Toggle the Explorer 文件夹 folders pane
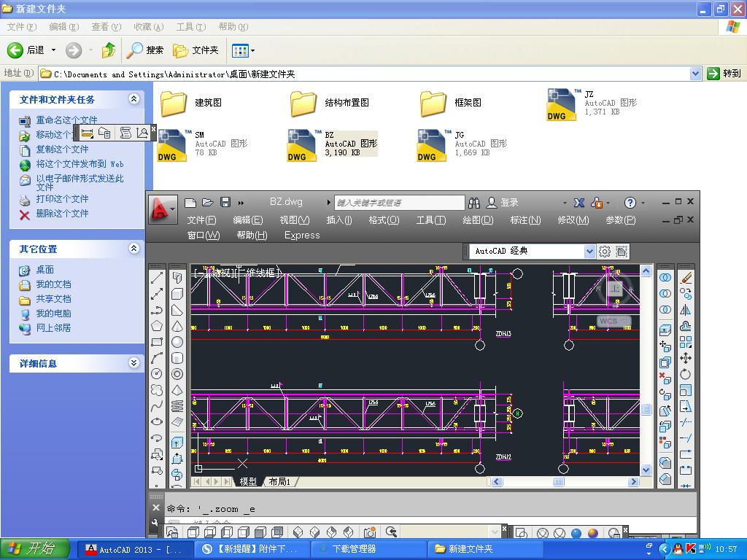This screenshot has height=560, width=747. [x=196, y=50]
